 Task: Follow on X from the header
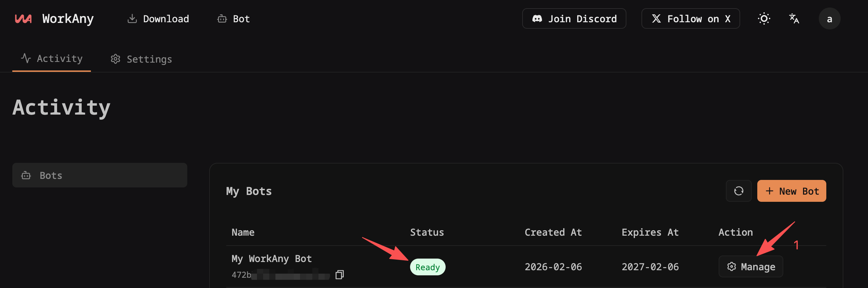(x=691, y=19)
